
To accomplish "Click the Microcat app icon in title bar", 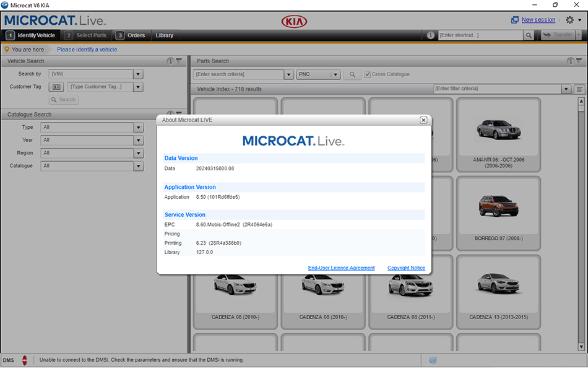I will click(4, 5).
